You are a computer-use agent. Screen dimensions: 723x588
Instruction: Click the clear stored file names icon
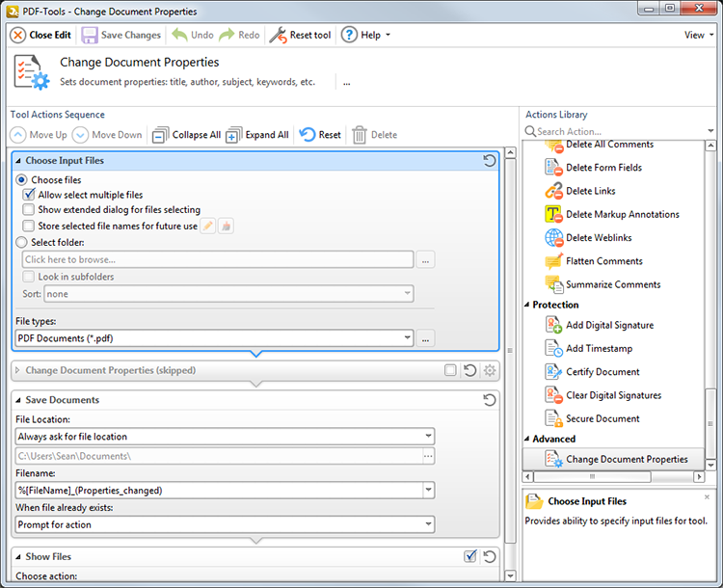(x=226, y=226)
